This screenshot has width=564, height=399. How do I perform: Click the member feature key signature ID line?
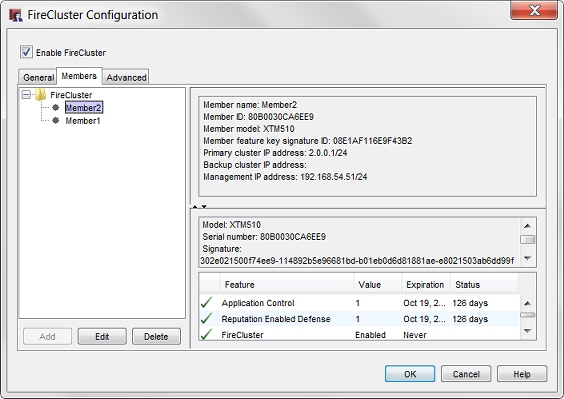308,141
